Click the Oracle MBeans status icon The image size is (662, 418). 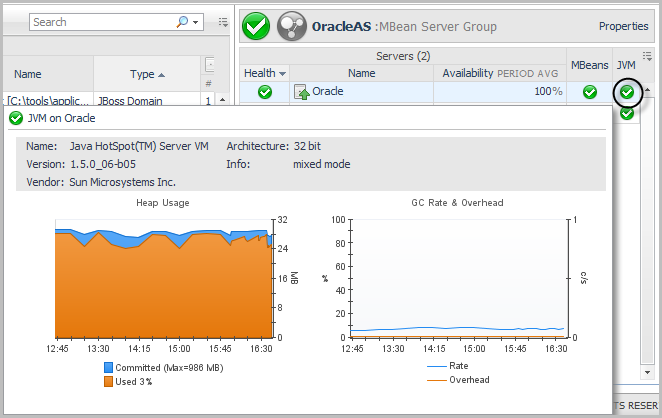(x=589, y=92)
